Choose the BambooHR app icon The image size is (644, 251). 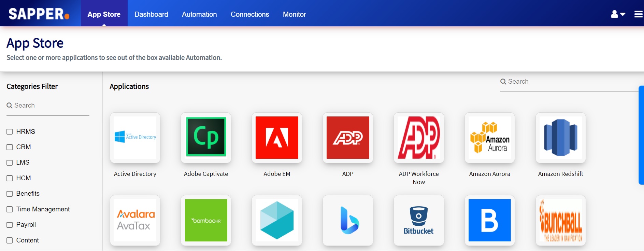pyautogui.click(x=206, y=220)
